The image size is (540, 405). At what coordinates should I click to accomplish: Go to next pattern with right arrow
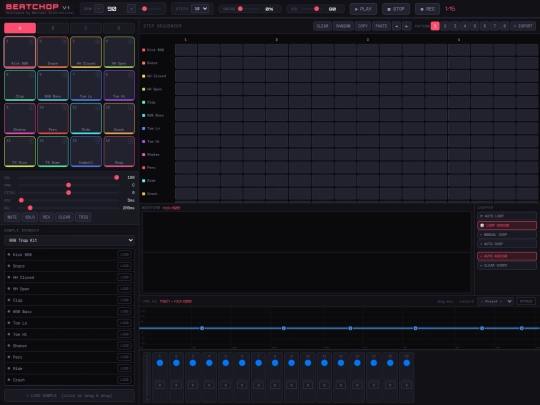[407, 26]
